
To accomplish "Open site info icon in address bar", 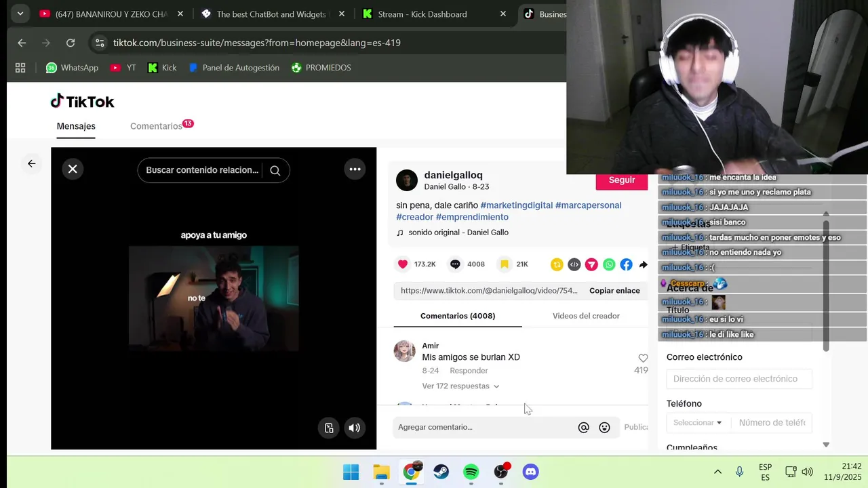I will pos(100,43).
